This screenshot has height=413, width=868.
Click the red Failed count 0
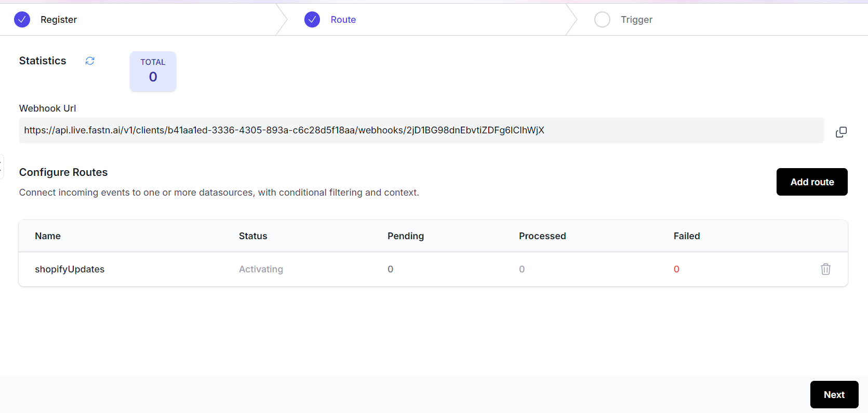click(x=676, y=269)
